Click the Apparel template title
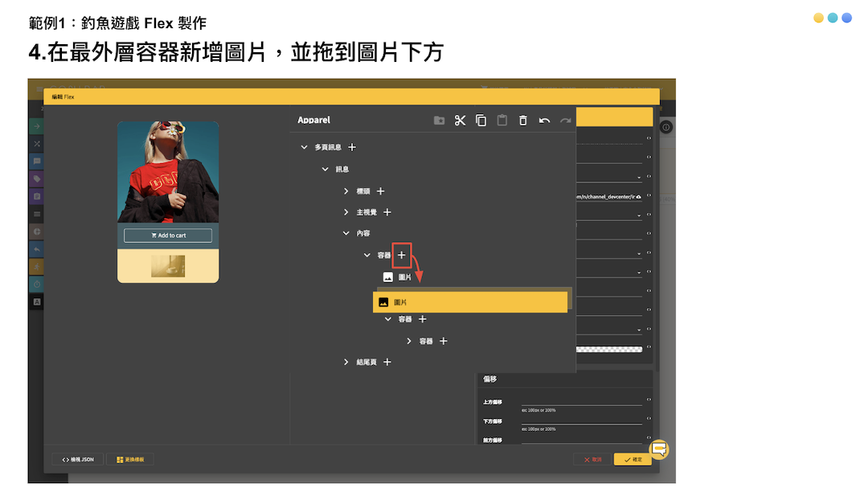Viewport: 868px width, 492px height. pos(313,120)
